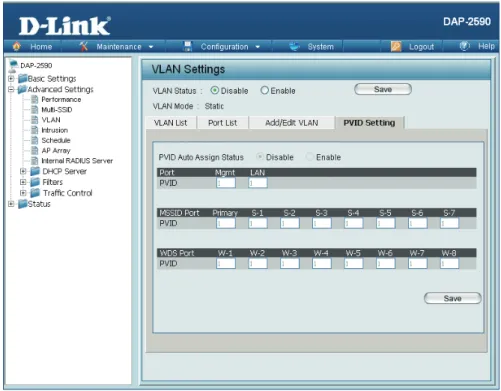Expand the Basic Settings tree node

pos(11,79)
